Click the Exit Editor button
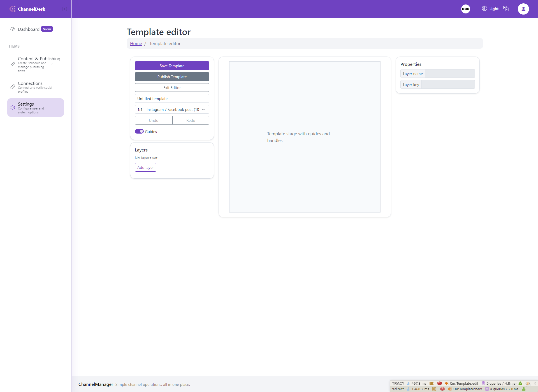The height and width of the screenshot is (392, 538). coord(172,87)
